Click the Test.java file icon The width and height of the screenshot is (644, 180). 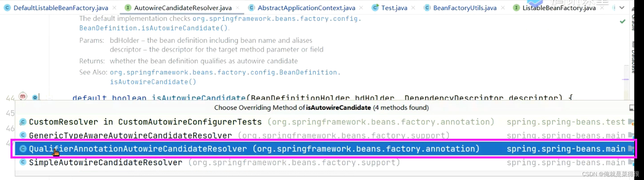click(x=375, y=8)
